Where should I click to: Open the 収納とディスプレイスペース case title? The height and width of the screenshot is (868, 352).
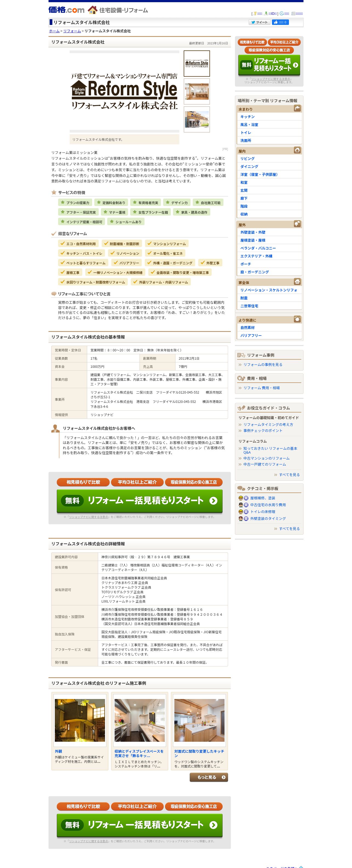coord(139,754)
